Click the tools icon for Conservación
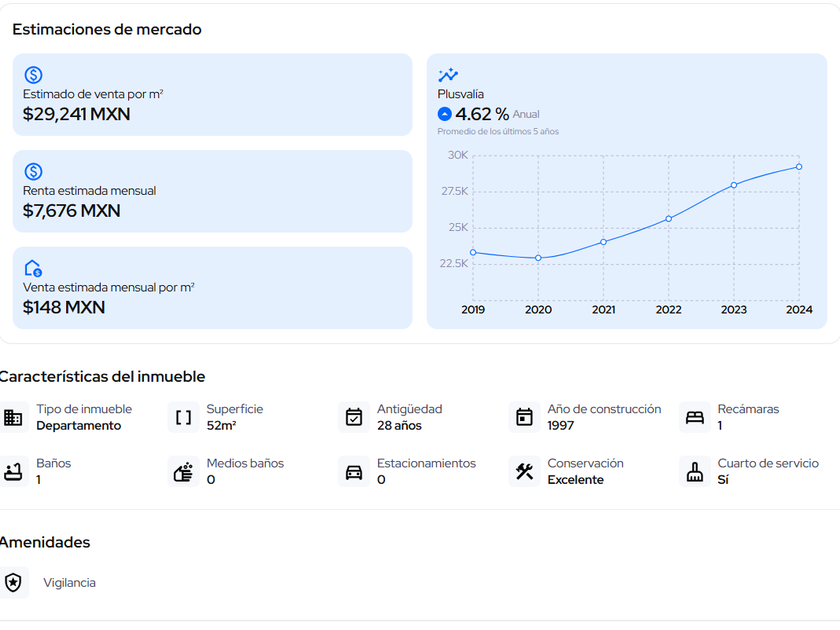This screenshot has height=630, width=840. (x=524, y=471)
